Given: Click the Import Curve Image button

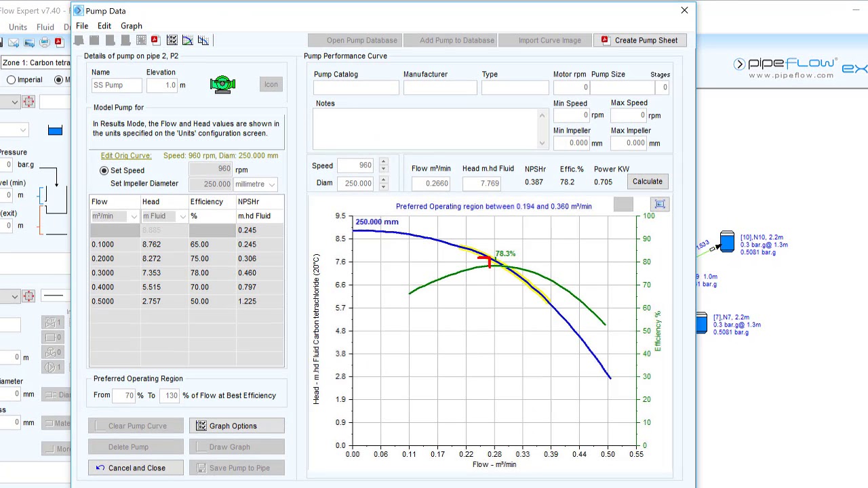Looking at the screenshot, I should 545,40.
